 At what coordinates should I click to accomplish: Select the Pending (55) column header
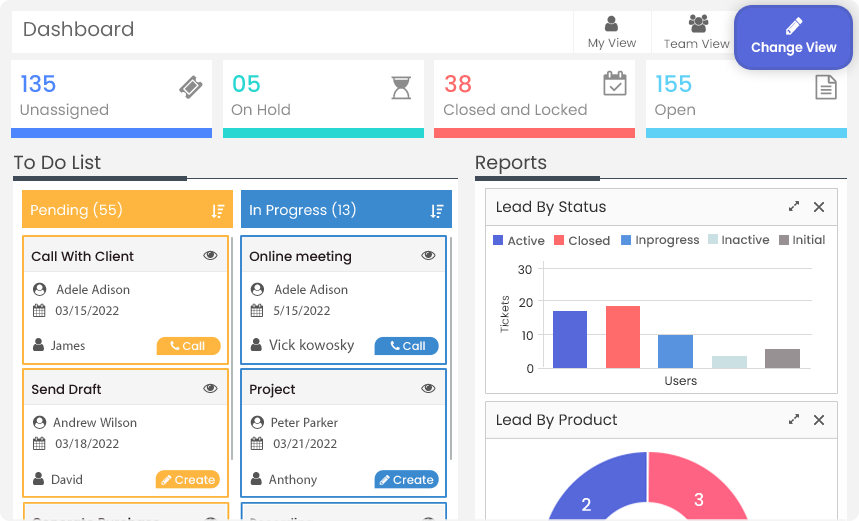point(127,209)
